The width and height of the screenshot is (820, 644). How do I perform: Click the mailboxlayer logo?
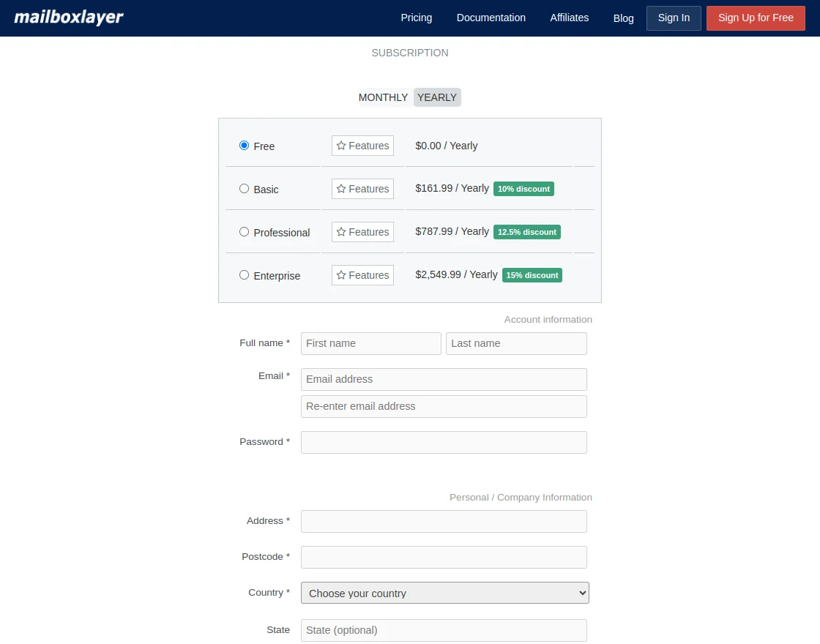pyautogui.click(x=68, y=17)
